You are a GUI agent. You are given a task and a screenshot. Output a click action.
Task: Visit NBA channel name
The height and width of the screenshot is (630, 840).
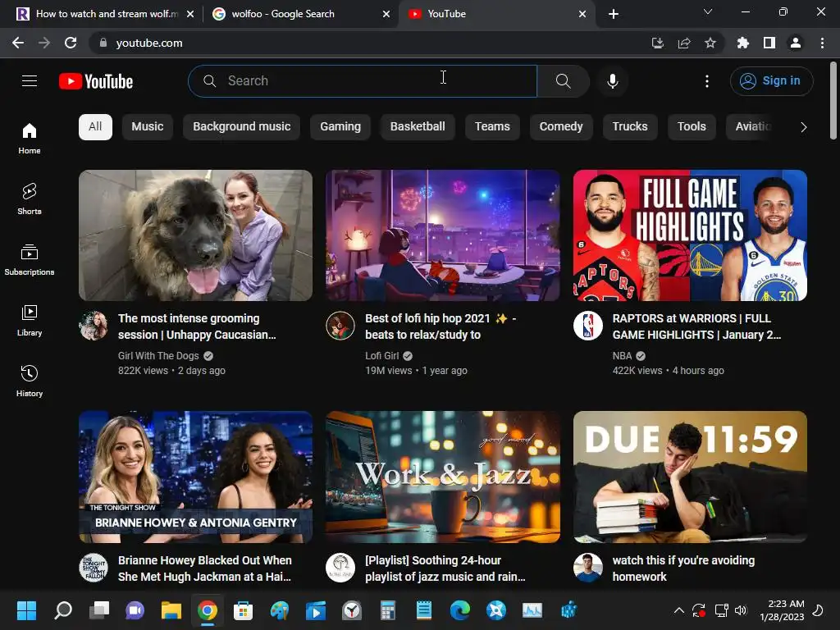pyautogui.click(x=622, y=356)
